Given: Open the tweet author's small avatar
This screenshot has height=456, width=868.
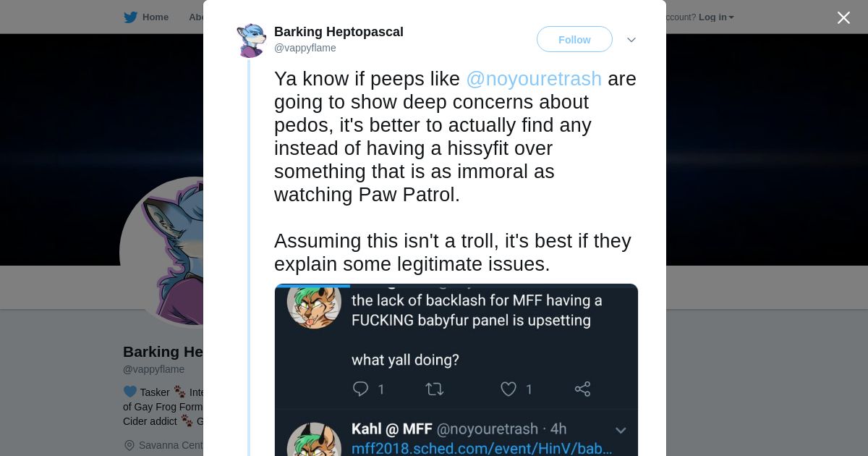Looking at the screenshot, I should click(x=251, y=40).
